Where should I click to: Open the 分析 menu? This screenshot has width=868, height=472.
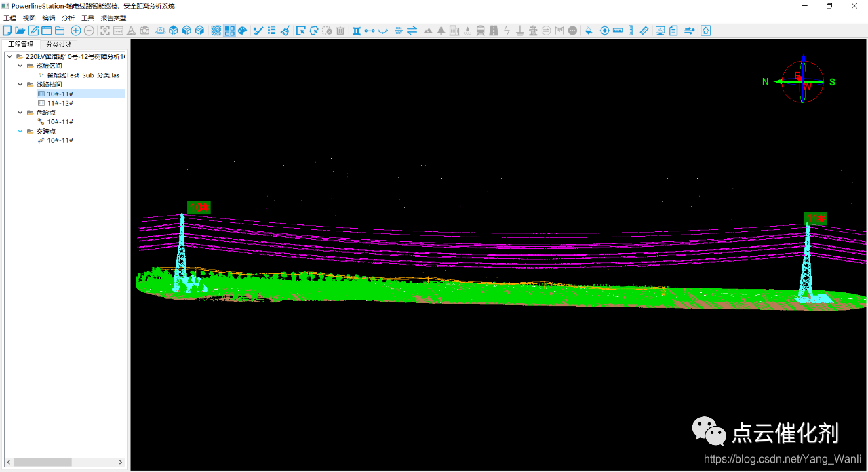tap(68, 18)
